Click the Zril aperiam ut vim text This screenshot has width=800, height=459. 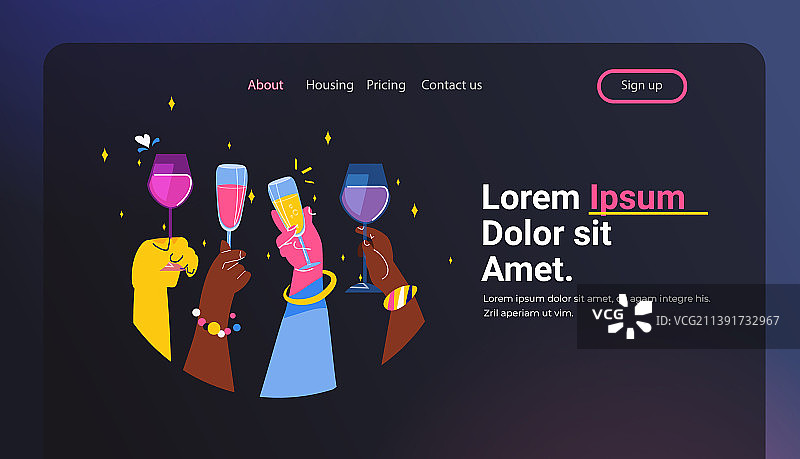528,313
